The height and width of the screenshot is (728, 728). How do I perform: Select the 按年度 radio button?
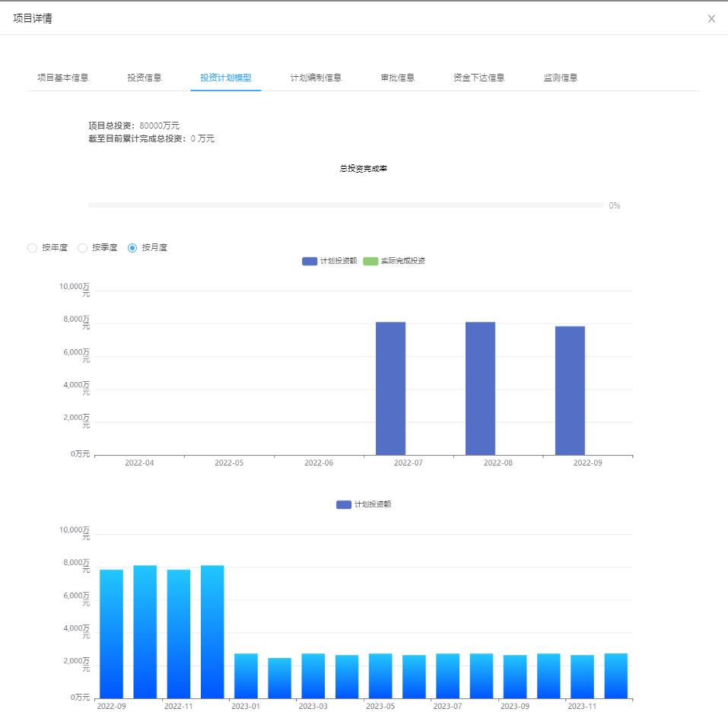(32, 248)
